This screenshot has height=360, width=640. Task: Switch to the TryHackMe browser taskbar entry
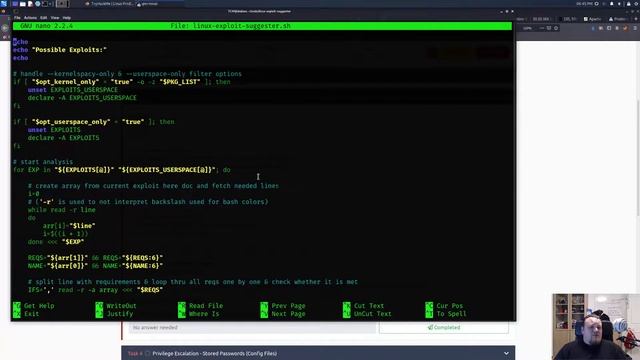click(x=109, y=4)
